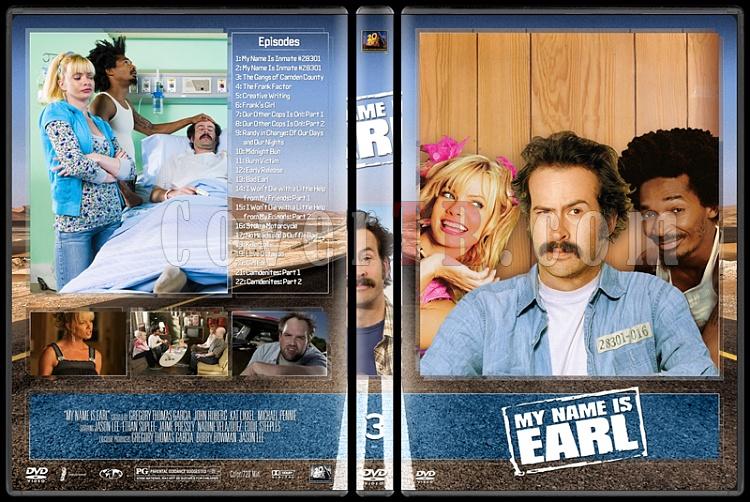
Task: Select the living room group scene thumbnail
Action: coord(179,343)
